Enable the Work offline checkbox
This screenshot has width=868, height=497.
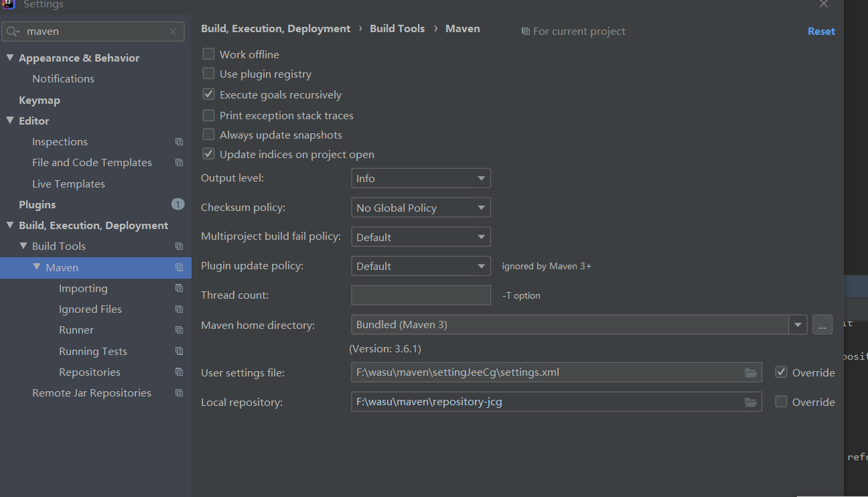pyautogui.click(x=208, y=54)
